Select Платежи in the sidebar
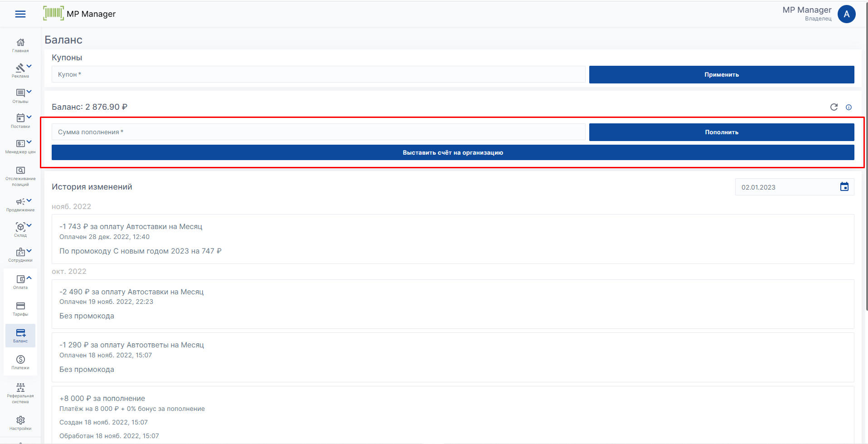Image resolution: width=868 pixels, height=444 pixels. [x=20, y=362]
